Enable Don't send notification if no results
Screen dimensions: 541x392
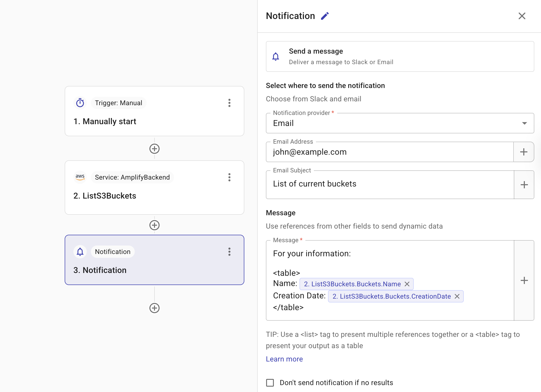270,383
